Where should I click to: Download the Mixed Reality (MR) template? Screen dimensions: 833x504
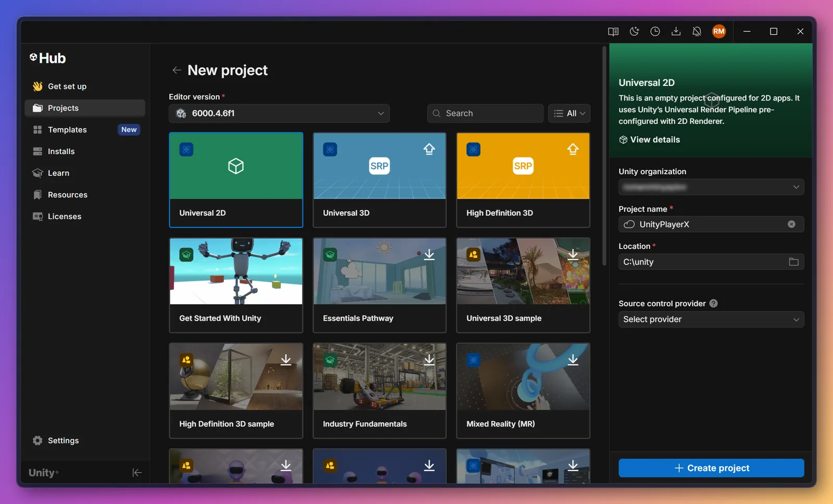click(573, 360)
